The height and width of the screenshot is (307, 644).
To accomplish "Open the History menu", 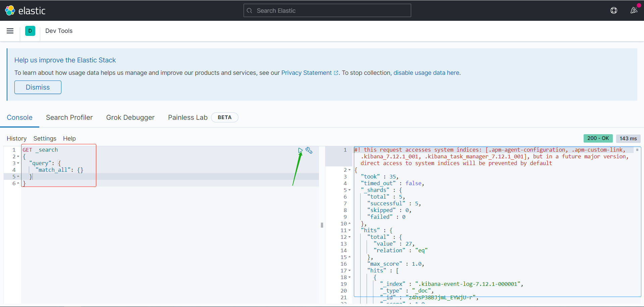I will click(x=17, y=139).
